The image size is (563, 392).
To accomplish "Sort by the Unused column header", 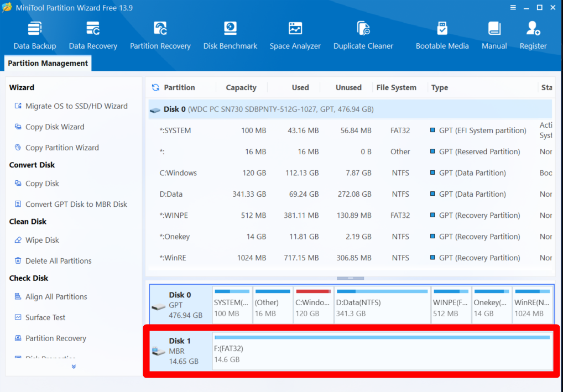I will [348, 87].
